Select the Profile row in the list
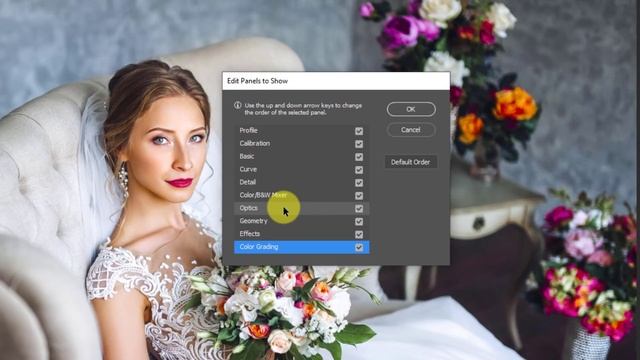The height and width of the screenshot is (360, 640). 302,131
